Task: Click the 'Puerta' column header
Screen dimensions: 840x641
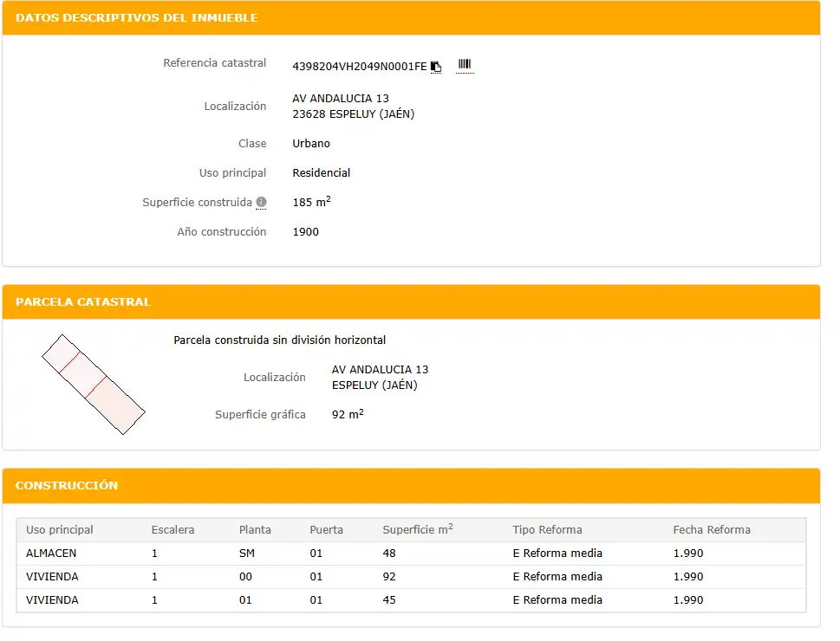Action: click(x=326, y=529)
